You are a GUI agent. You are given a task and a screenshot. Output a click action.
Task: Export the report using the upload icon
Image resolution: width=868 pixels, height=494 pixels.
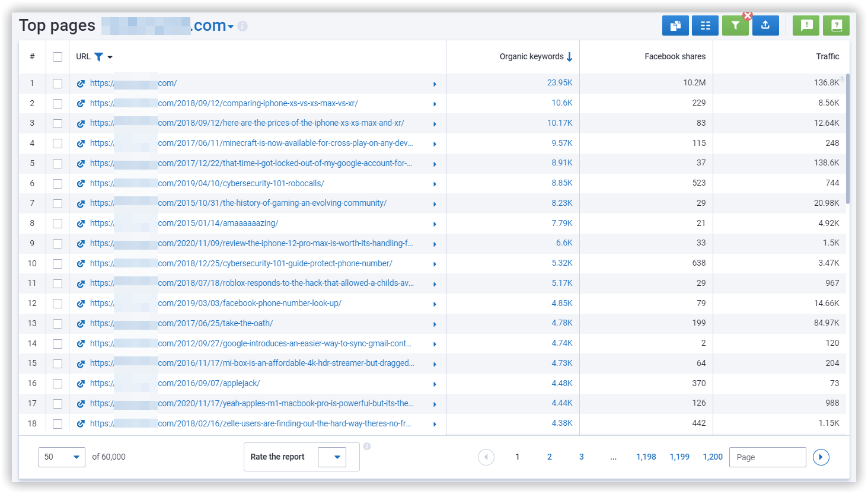765,25
